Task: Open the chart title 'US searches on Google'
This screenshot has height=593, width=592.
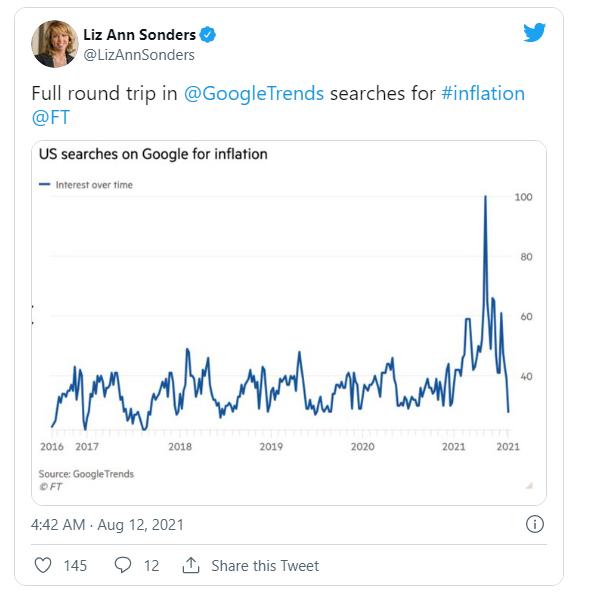Action: [x=153, y=154]
